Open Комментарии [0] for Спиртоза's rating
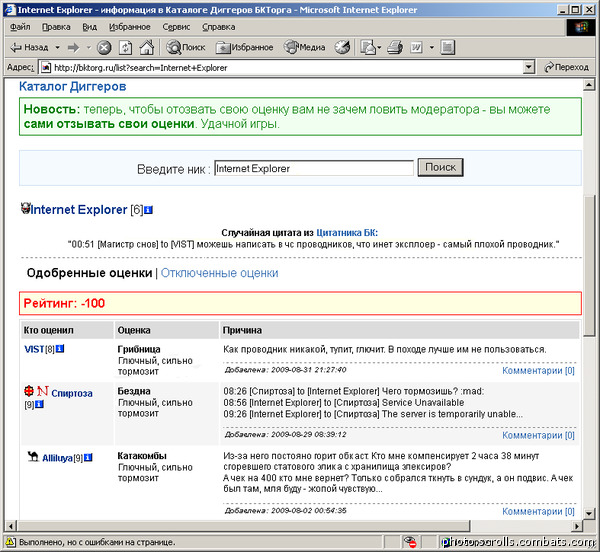This screenshot has height=552, width=600. pos(538,435)
